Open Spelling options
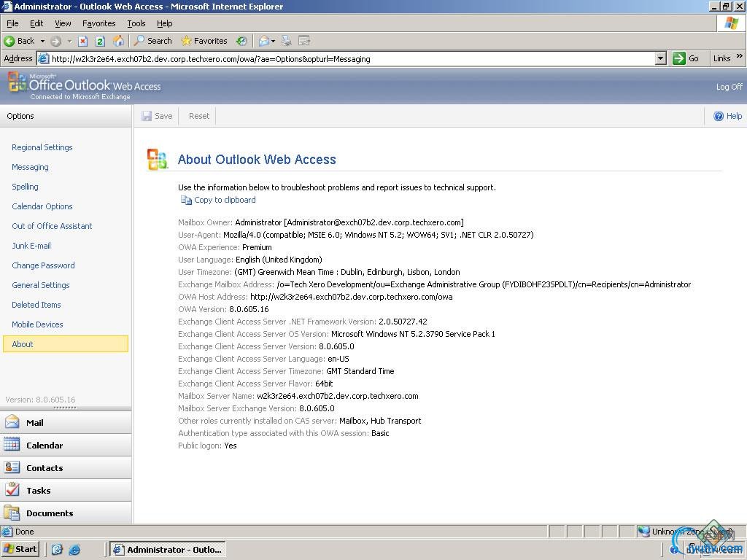Image resolution: width=747 pixels, height=560 pixels. coord(25,187)
